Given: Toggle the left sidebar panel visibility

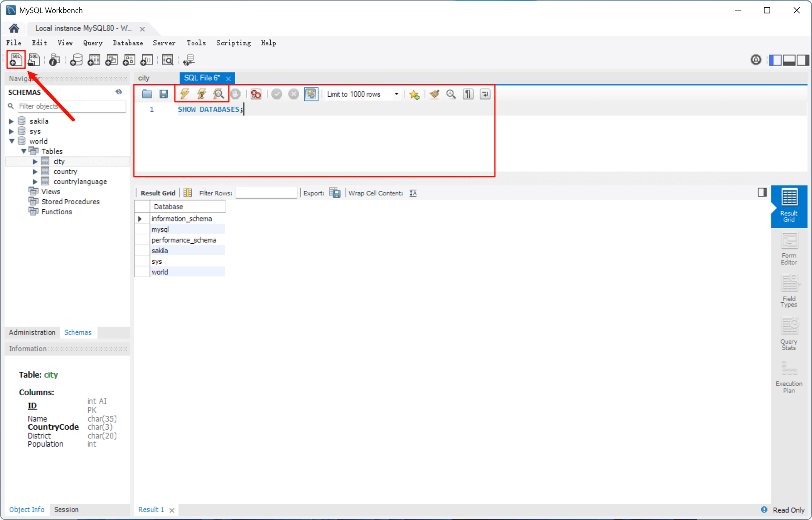Looking at the screenshot, I should (775, 60).
